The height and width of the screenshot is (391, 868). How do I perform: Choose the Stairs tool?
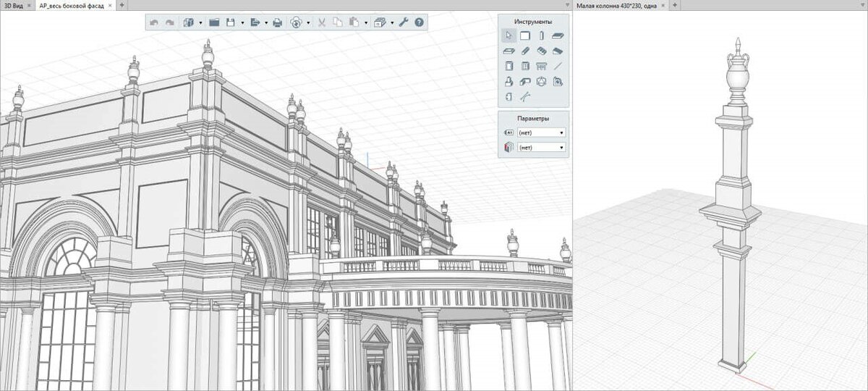point(541,51)
